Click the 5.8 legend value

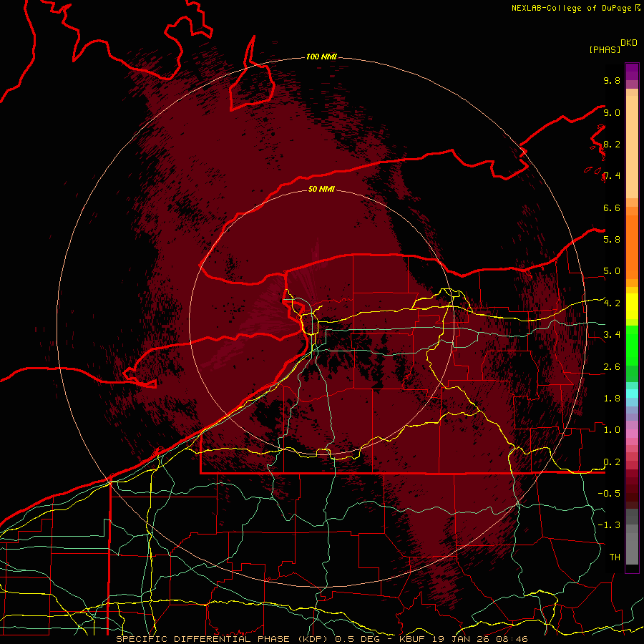coord(612,239)
